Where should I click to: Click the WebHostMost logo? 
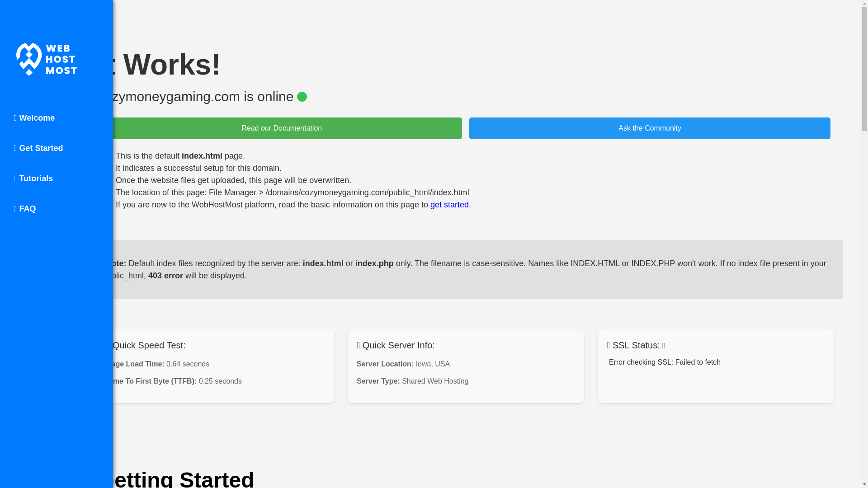tap(47, 59)
